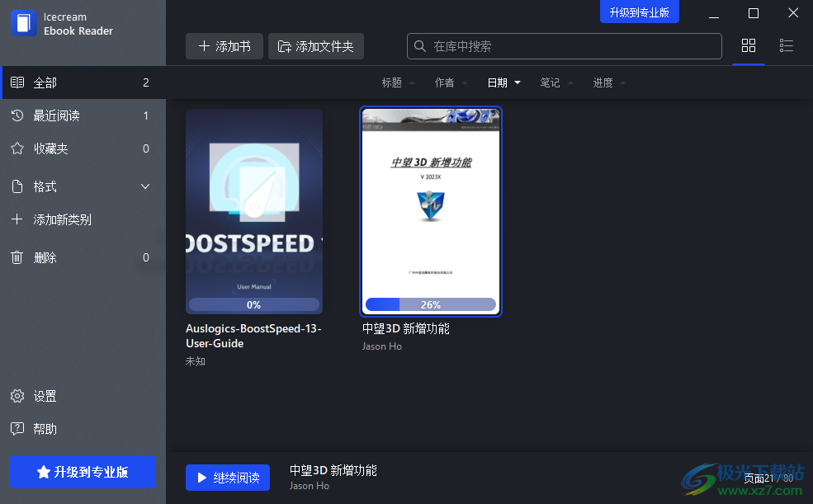Viewport: 813px width, 504px height.
Task: Click the 全部 count 2
Action: pos(146,82)
